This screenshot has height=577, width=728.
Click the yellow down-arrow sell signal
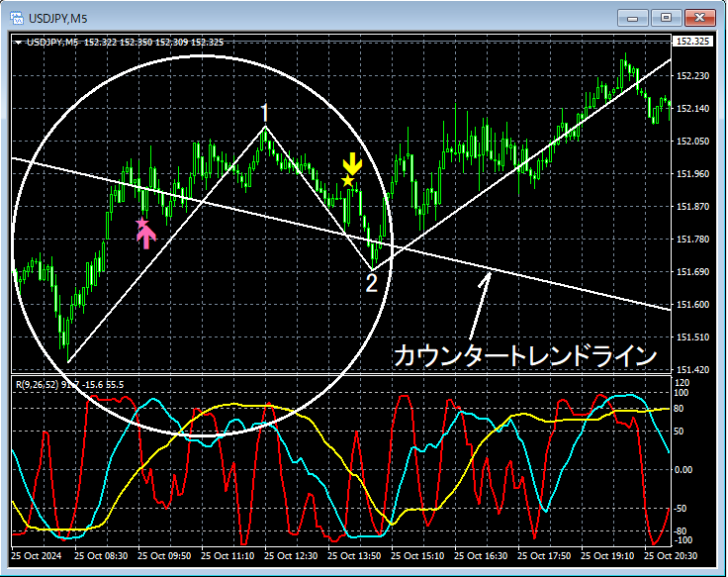(352, 163)
